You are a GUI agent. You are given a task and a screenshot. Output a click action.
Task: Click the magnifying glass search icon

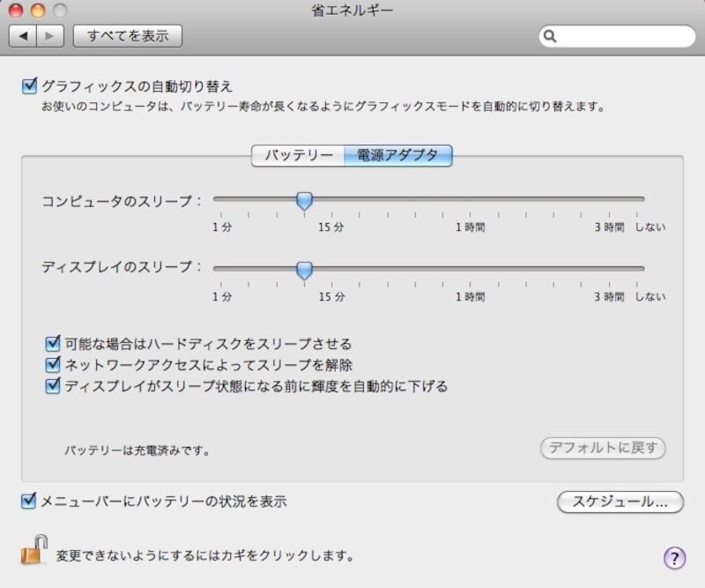551,36
